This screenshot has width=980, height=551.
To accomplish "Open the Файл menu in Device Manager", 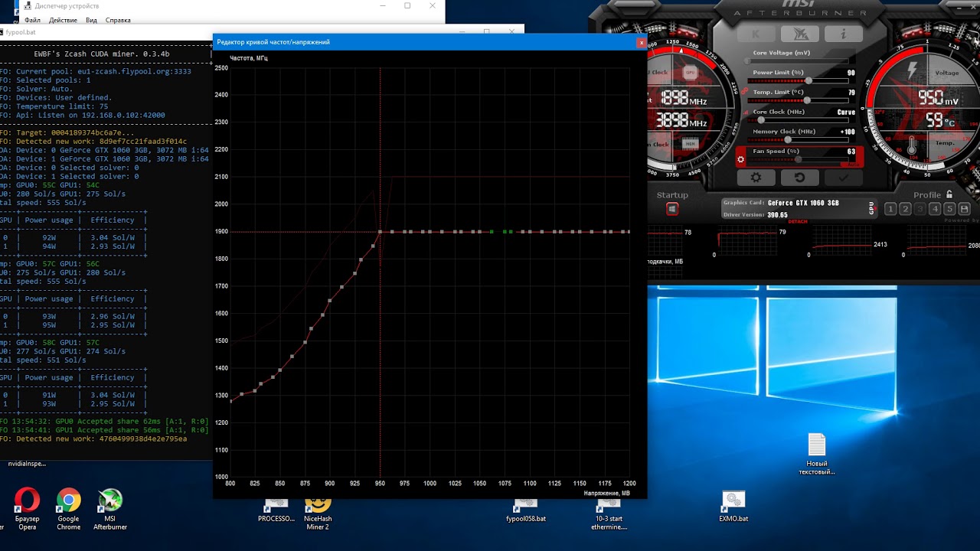I will pos(33,20).
